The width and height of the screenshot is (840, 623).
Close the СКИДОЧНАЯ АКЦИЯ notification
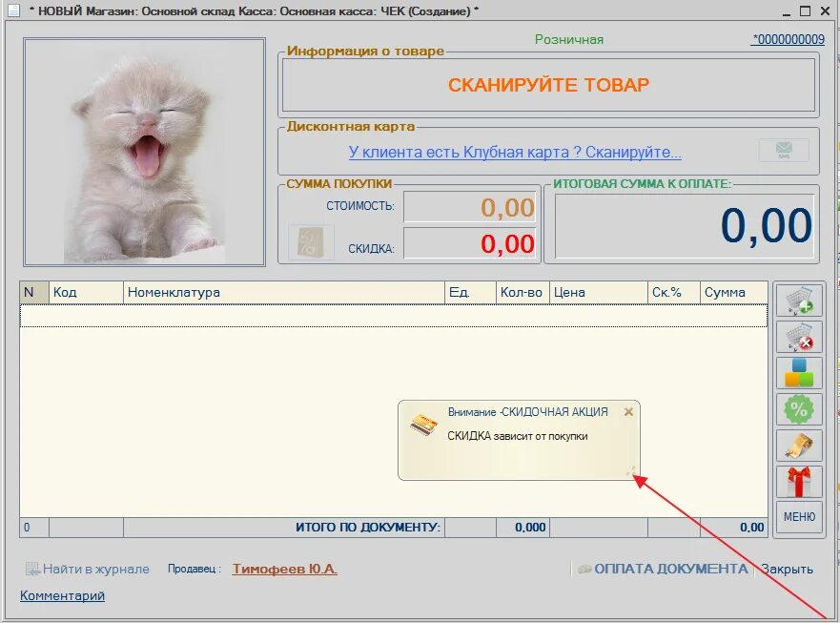629,412
